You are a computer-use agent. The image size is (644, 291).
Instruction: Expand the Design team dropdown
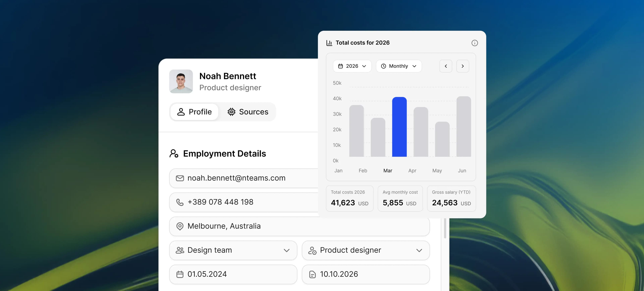(x=233, y=250)
